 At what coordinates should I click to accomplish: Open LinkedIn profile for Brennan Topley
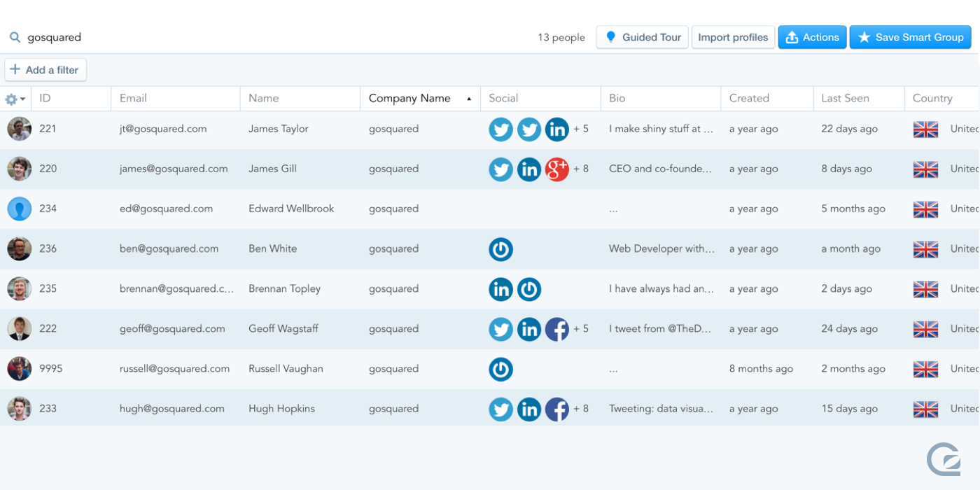click(501, 289)
